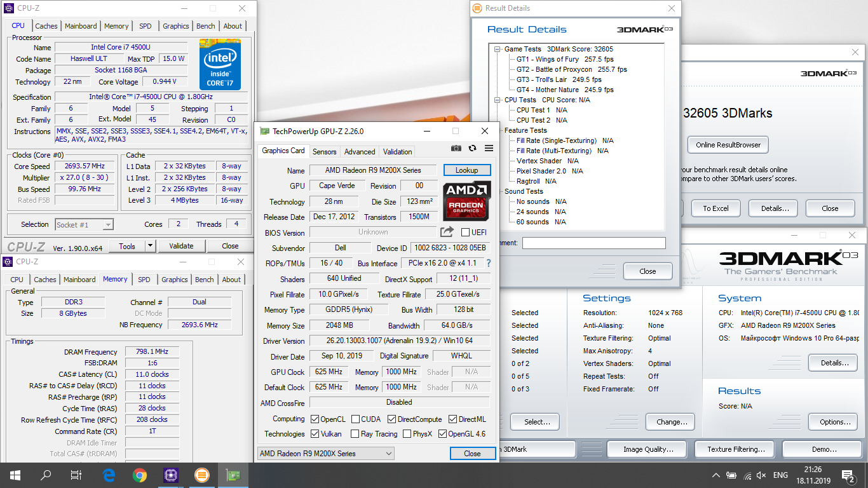
Task: Click Validate in CPU-Z
Action: (181, 246)
